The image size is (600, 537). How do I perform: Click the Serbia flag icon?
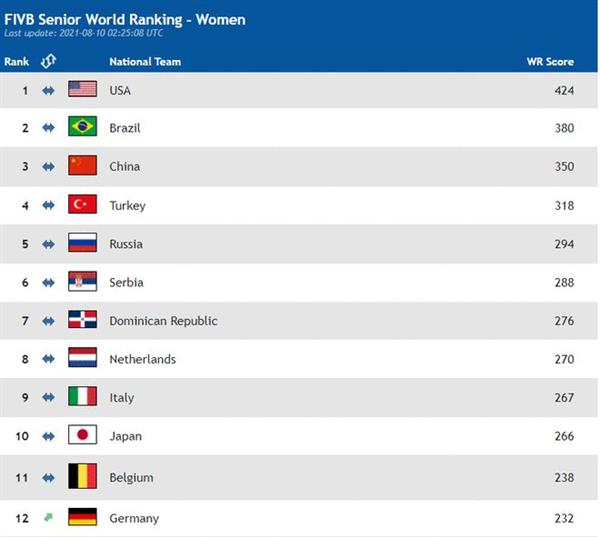pyautogui.click(x=82, y=281)
